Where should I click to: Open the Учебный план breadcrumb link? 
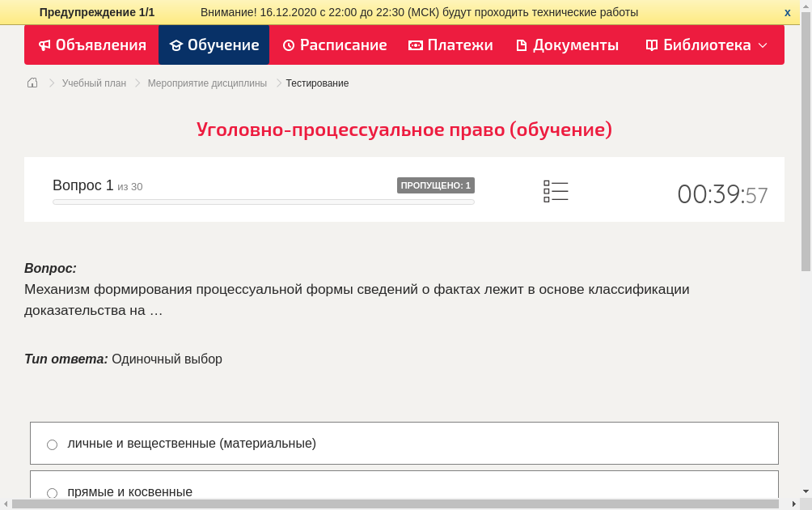(x=94, y=83)
